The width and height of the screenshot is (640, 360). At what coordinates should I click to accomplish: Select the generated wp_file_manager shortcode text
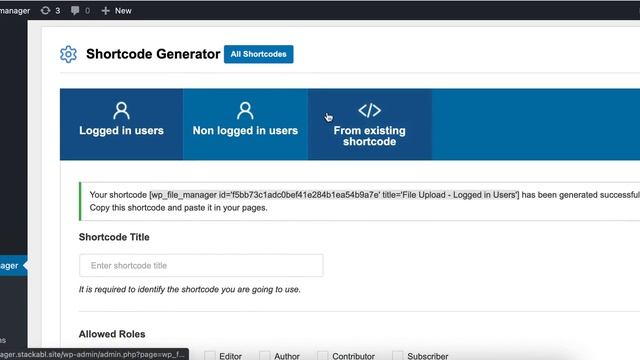tap(334, 195)
